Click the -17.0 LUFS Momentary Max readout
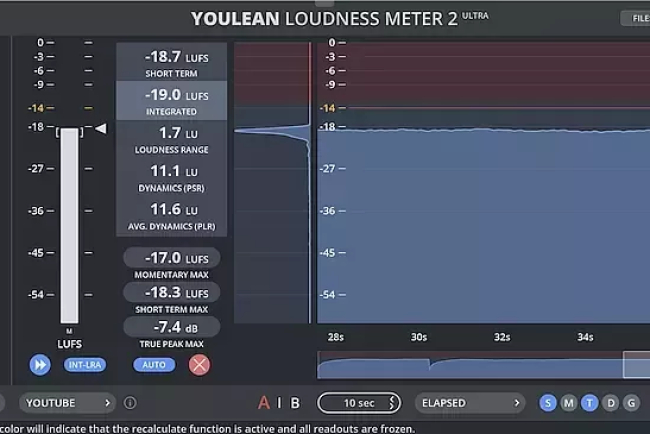Image resolution: width=650 pixels, height=434 pixels. (172, 258)
